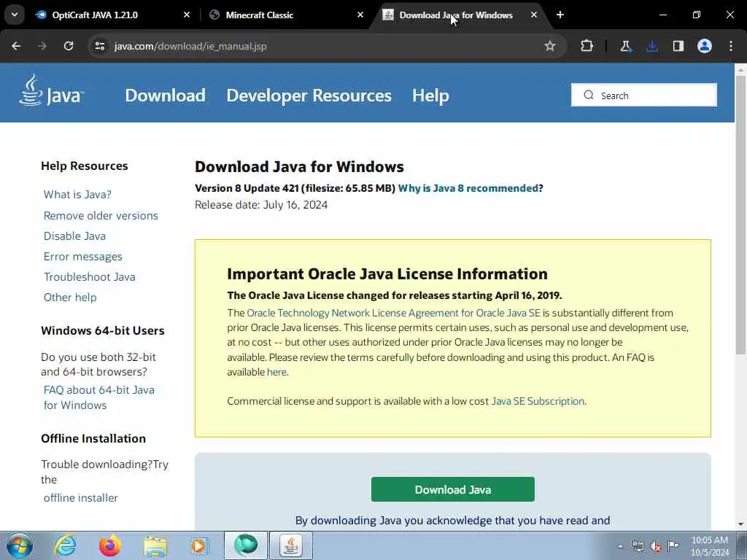Click the FAQ 'here' link
The height and width of the screenshot is (560, 747).
276,372
